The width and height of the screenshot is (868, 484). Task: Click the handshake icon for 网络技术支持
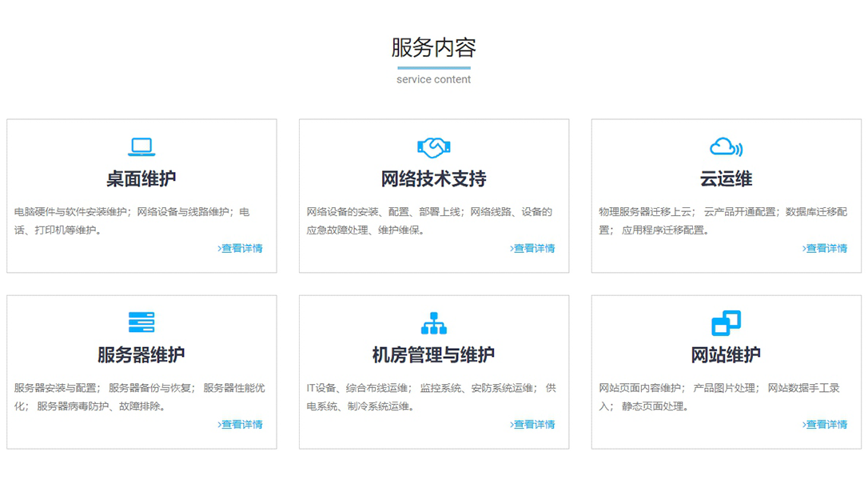point(434,147)
